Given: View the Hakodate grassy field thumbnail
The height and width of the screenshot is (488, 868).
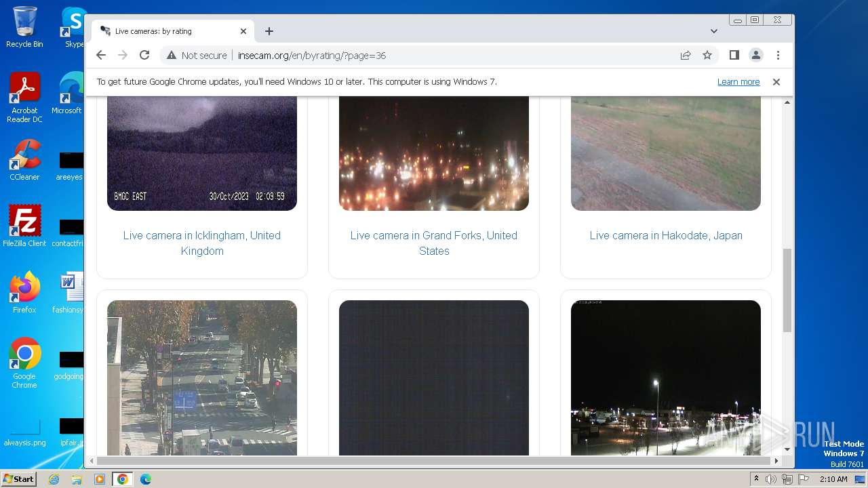Looking at the screenshot, I should click(666, 153).
